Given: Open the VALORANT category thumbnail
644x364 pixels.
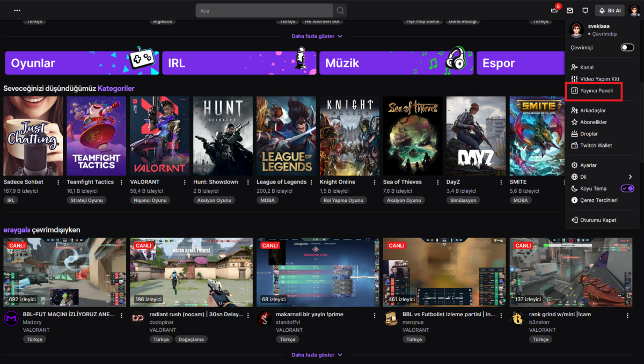Looking at the screenshot, I should coord(159,136).
